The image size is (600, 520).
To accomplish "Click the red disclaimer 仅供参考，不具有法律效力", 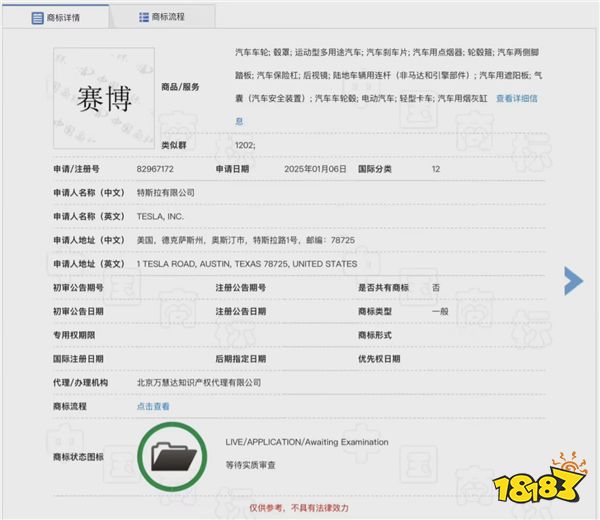I will click(299, 508).
